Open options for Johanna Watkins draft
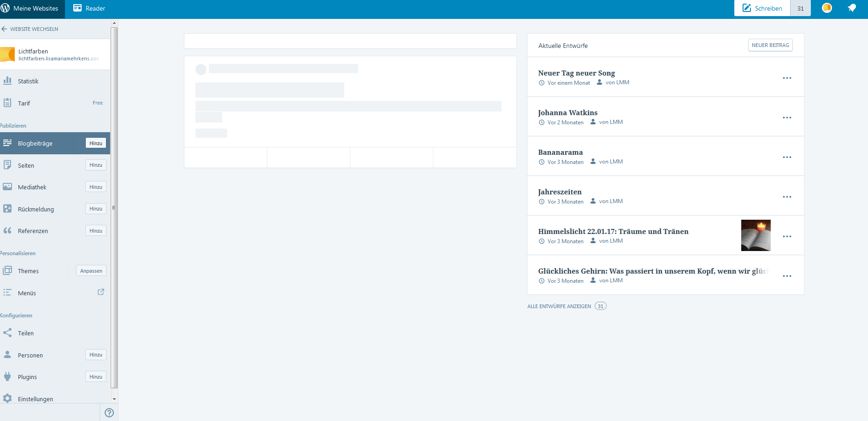 [787, 117]
